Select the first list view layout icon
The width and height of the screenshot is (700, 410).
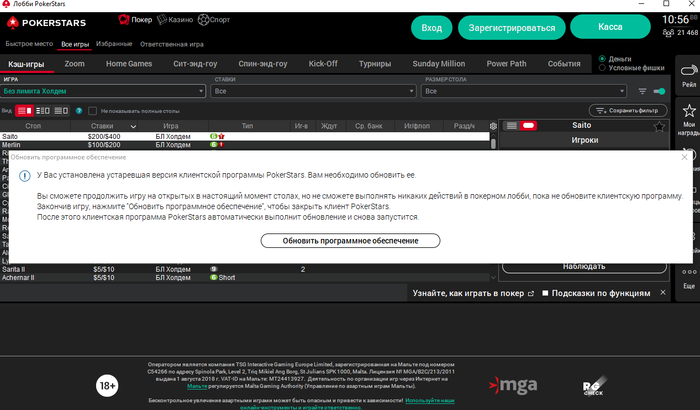pyautogui.click(x=24, y=111)
